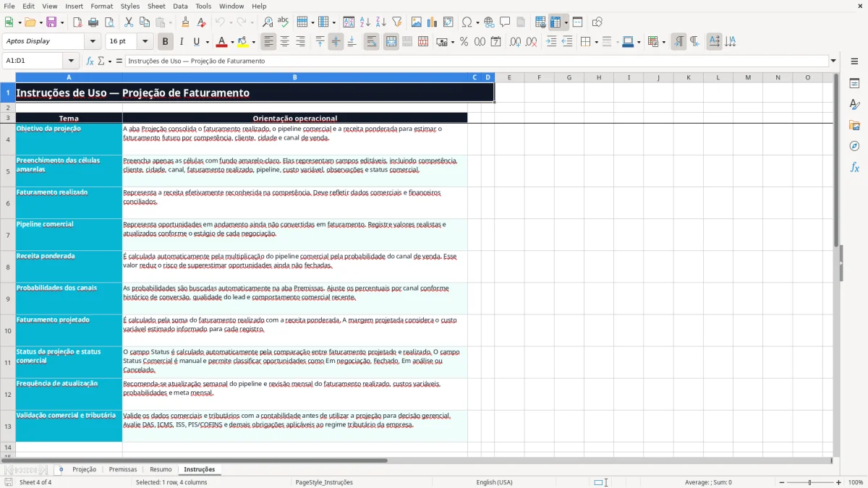This screenshot has width=868, height=488.
Task: Click the zoom slider handle
Action: (x=809, y=482)
